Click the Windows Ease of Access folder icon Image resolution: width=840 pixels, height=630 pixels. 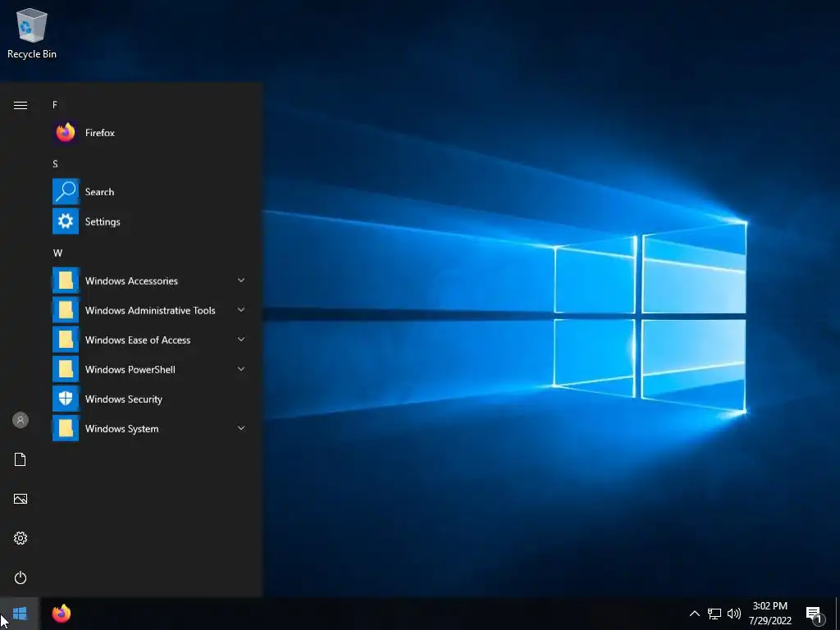tap(66, 340)
